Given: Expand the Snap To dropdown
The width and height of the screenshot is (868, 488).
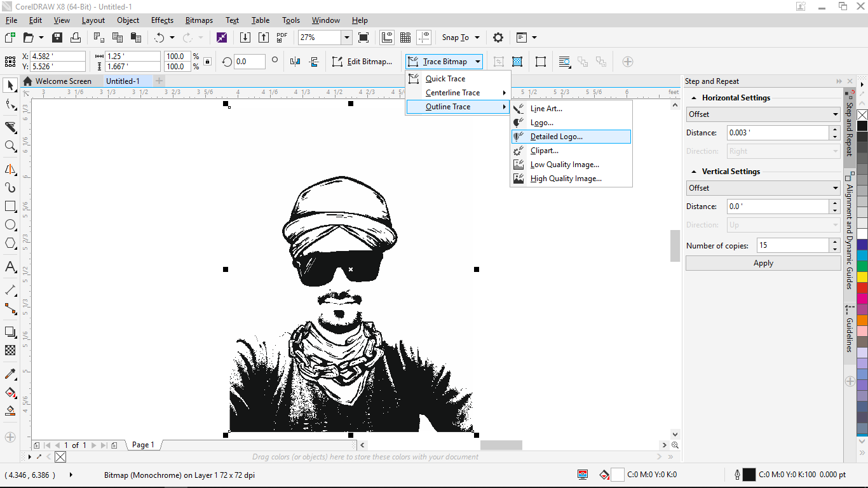Looking at the screenshot, I should point(477,37).
